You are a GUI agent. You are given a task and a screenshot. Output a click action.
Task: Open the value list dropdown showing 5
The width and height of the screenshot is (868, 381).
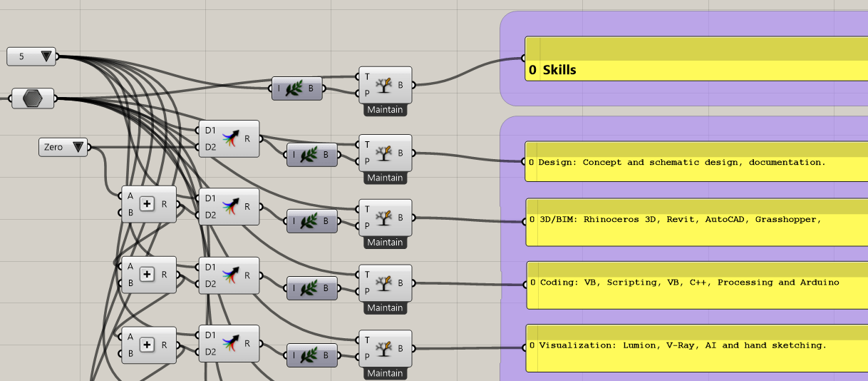47,56
